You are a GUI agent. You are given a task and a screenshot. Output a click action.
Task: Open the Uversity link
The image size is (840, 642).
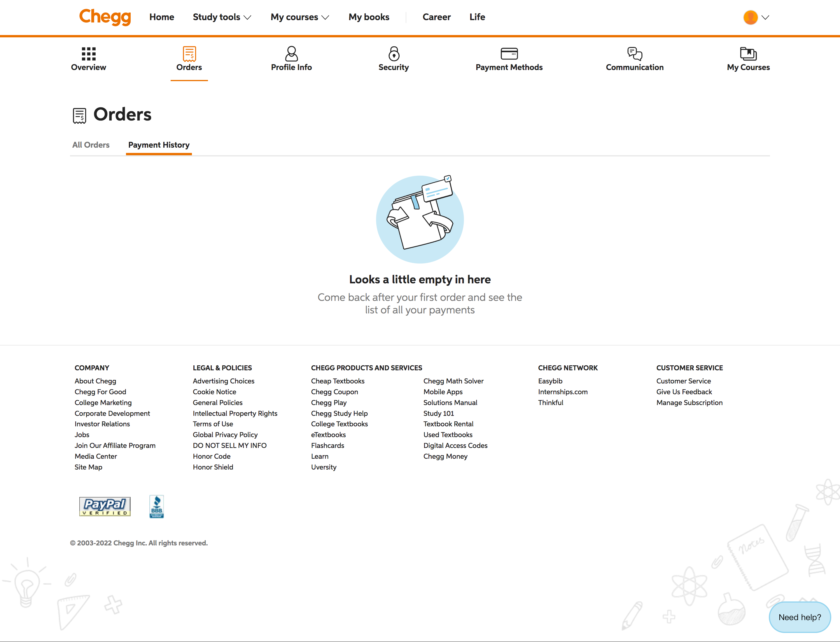(324, 467)
